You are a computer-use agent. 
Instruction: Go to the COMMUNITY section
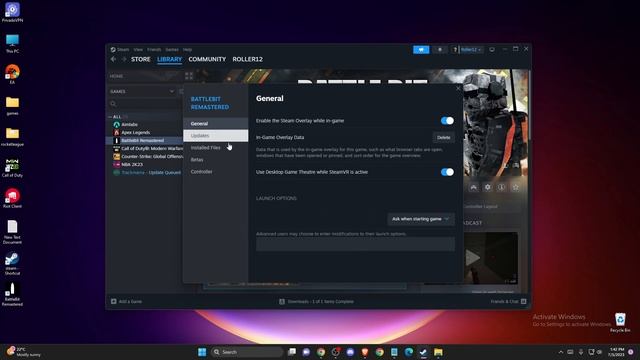(x=207, y=59)
